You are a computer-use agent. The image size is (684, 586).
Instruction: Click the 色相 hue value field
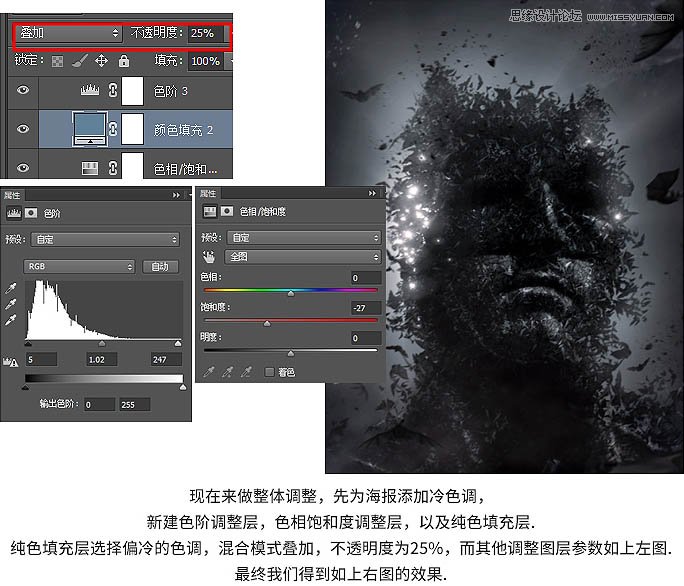point(366,278)
